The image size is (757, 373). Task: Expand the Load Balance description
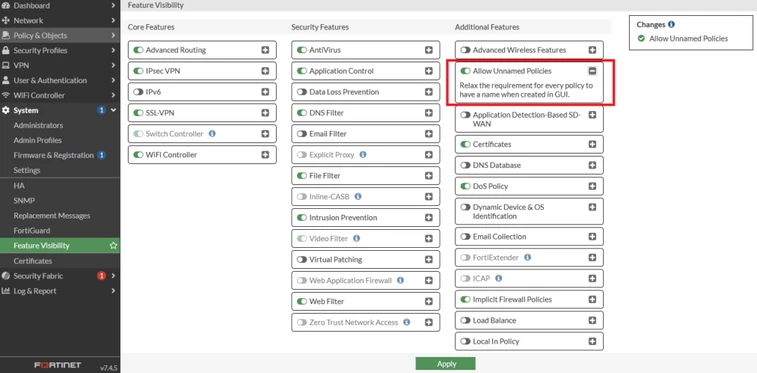(592, 320)
